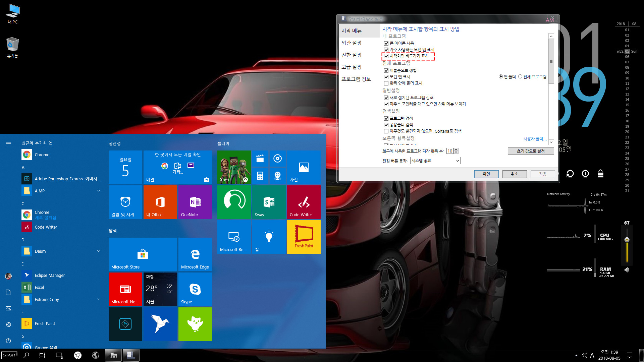
Task: Open the Skype tile
Action: [195, 289]
